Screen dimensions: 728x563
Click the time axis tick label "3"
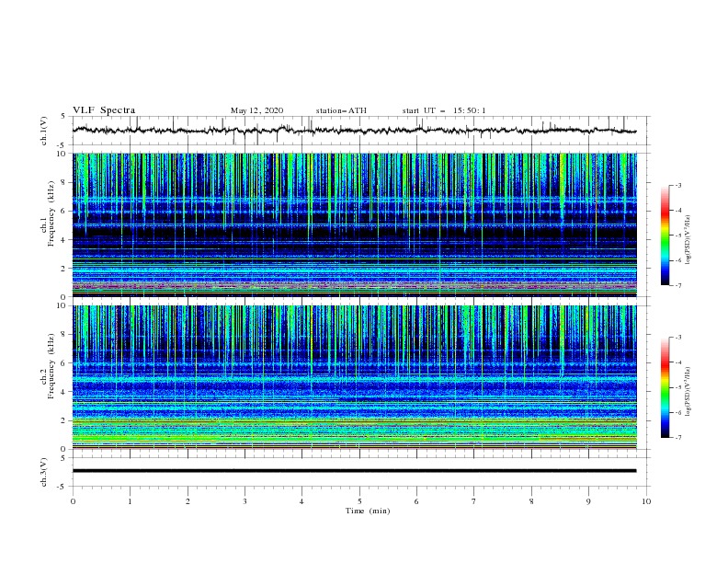(245, 501)
